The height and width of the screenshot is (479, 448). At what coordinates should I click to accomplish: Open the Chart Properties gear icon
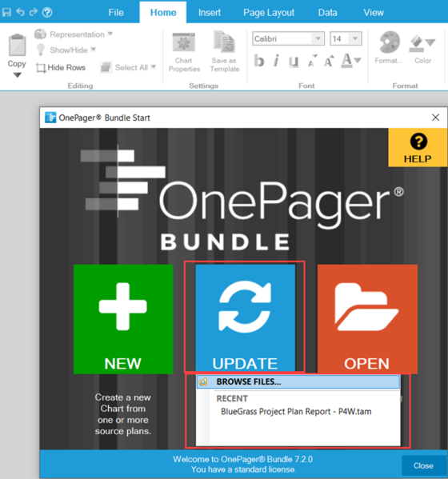point(184,42)
